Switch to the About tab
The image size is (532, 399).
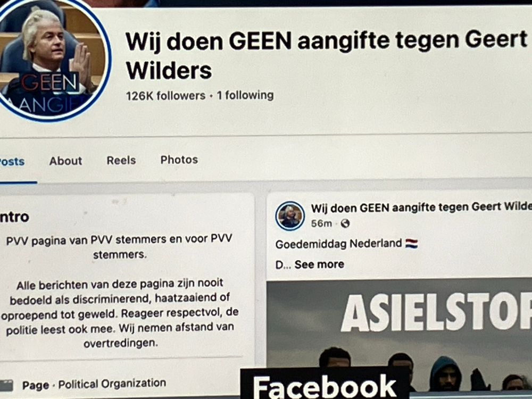tap(65, 161)
